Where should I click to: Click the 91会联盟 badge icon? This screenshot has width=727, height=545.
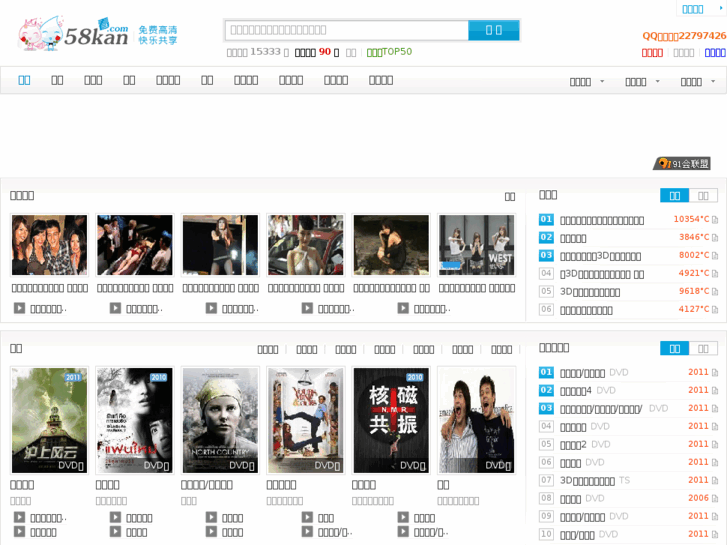click(682, 163)
